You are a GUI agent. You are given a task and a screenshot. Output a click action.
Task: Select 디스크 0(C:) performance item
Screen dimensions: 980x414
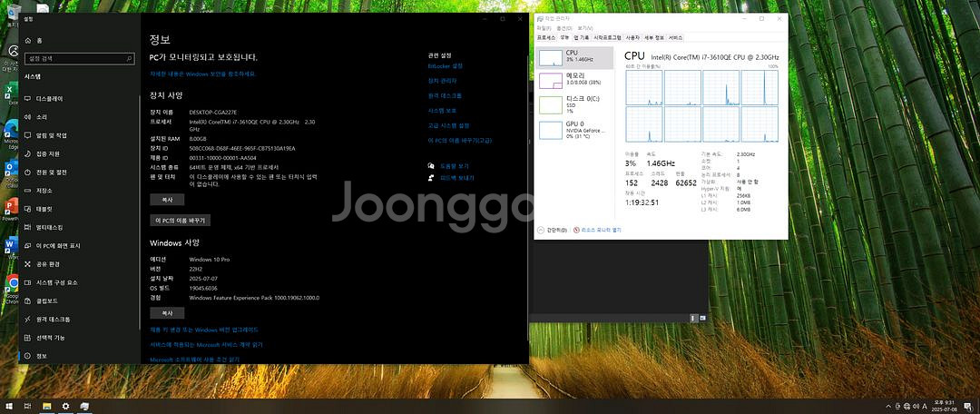coord(573,104)
